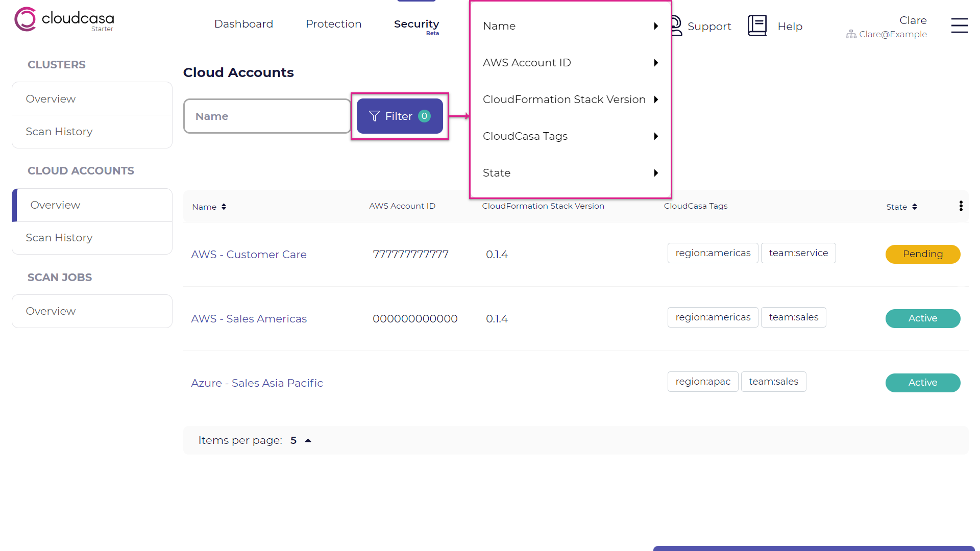Click 0.1.4 version in Customer Care row
This screenshot has width=980, height=551.
tap(497, 255)
